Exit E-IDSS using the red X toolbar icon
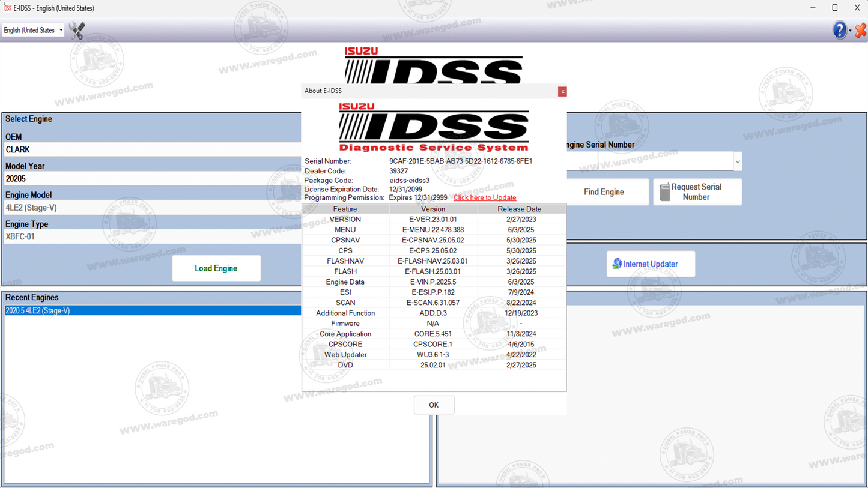 [x=860, y=29]
